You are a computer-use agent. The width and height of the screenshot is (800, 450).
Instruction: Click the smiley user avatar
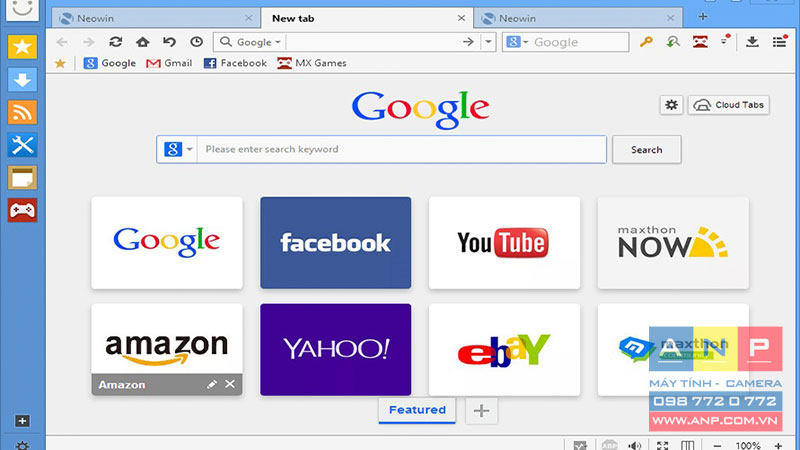(22, 9)
